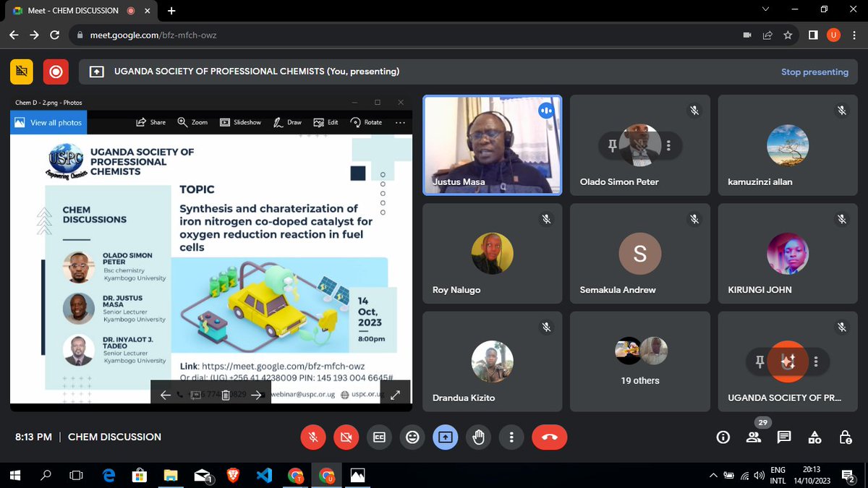Open host controls lock icon
The height and width of the screenshot is (488, 868).
coord(845,437)
